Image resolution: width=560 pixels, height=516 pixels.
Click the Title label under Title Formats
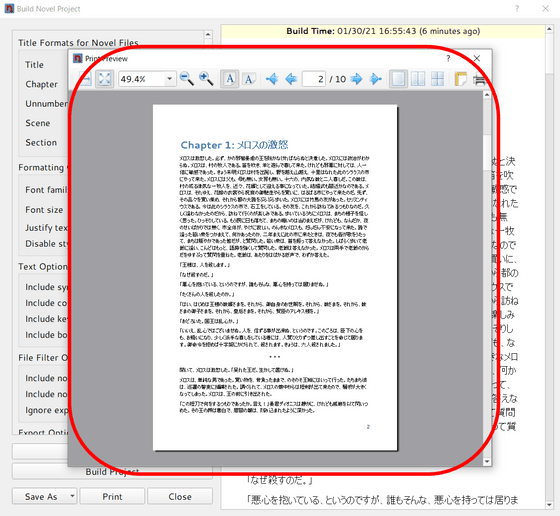[x=34, y=65]
